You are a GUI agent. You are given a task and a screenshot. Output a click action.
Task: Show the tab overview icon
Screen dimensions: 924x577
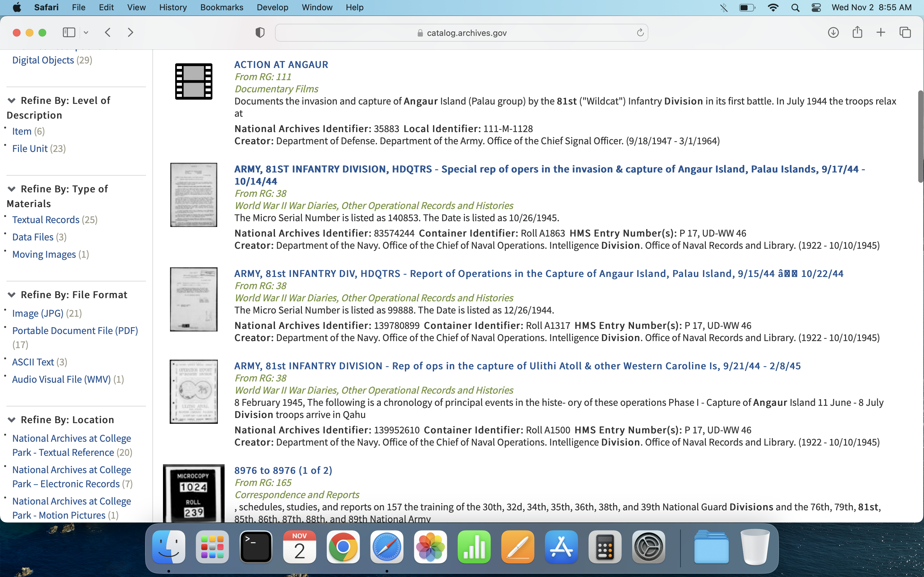905,32
